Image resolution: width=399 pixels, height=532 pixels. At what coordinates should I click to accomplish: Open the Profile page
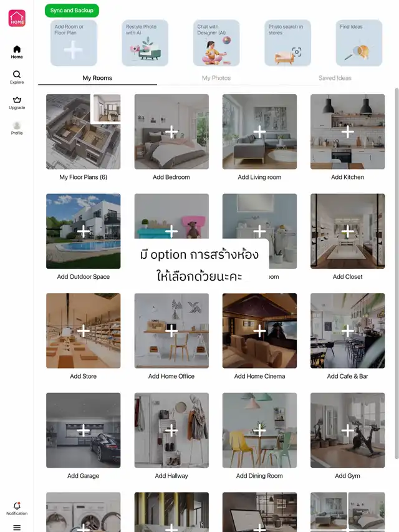point(17,128)
